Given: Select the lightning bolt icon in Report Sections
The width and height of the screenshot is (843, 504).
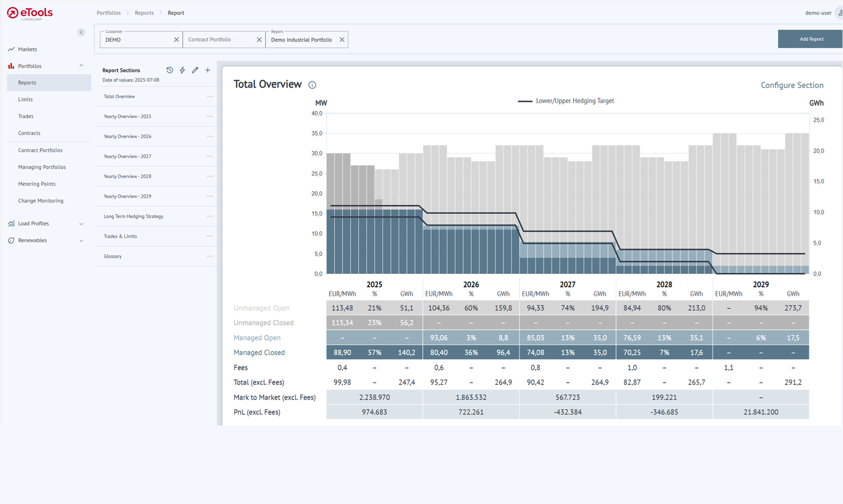Looking at the screenshot, I should click(x=182, y=70).
